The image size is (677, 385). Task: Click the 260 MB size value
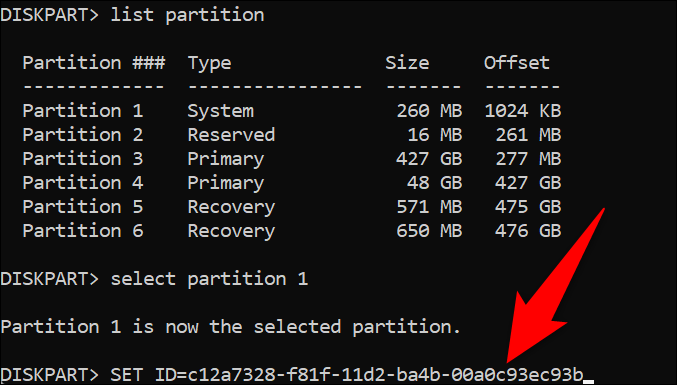pyautogui.click(x=429, y=111)
